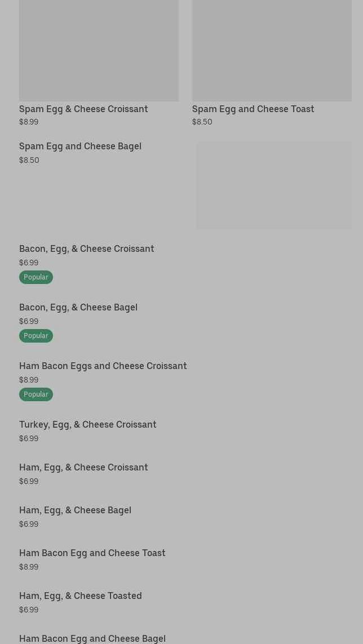The image size is (363, 644).
Task: Open the Spam Egg and Cheese Toast photo
Action: pos(272,50)
